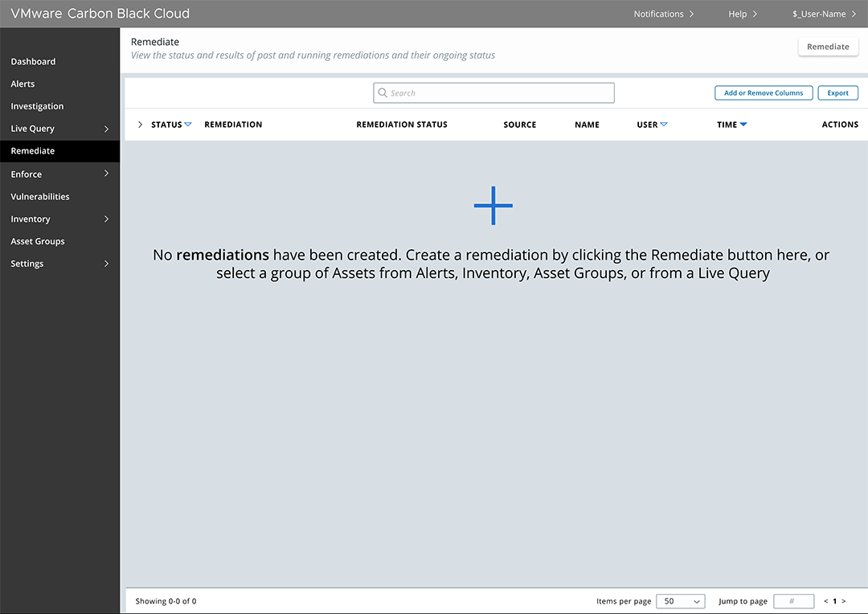Click the SOURCE column header
The height and width of the screenshot is (614, 868).
[520, 125]
